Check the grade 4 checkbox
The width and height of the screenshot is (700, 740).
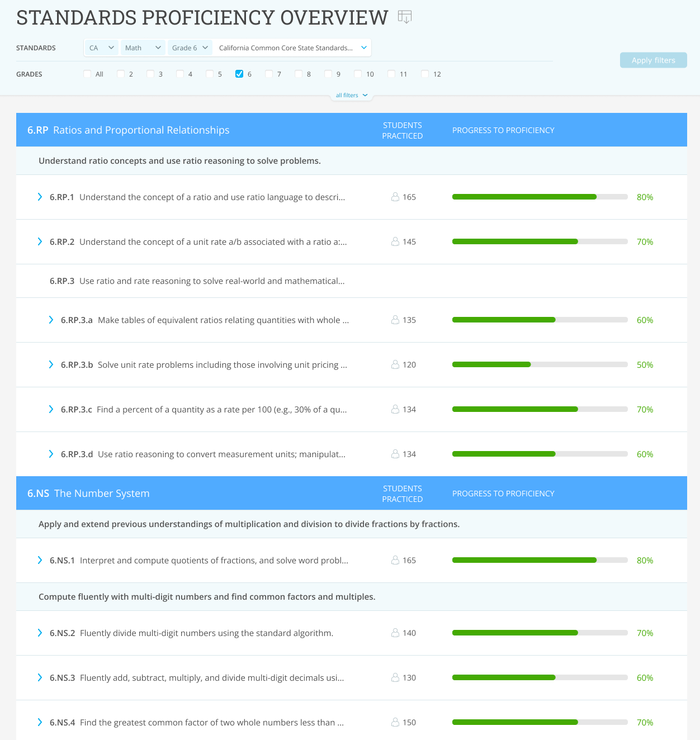pyautogui.click(x=180, y=74)
